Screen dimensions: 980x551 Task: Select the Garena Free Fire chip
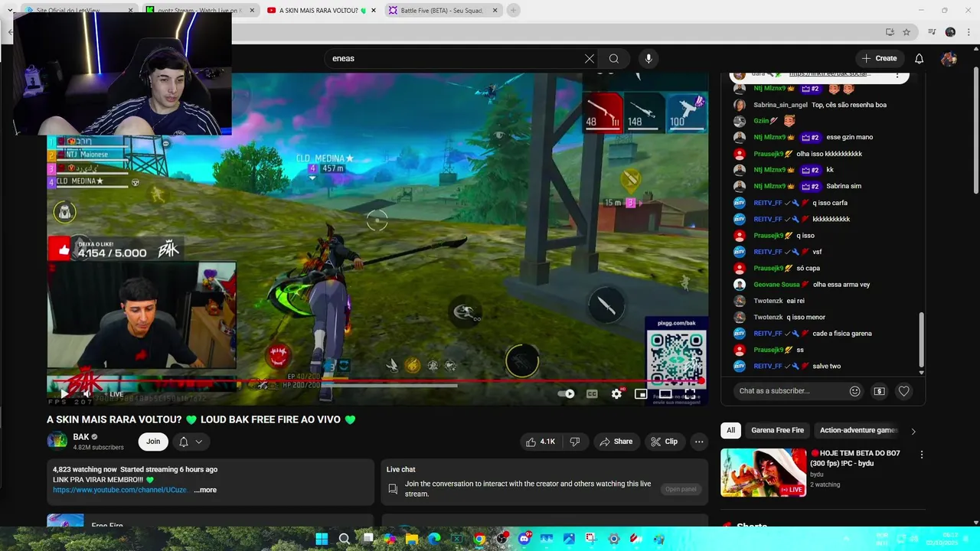777,430
